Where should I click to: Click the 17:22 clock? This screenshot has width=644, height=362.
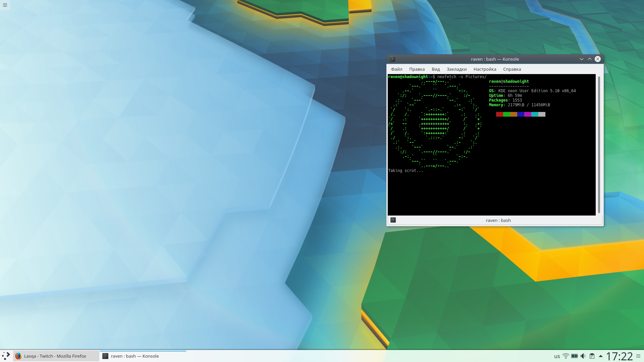(619, 356)
